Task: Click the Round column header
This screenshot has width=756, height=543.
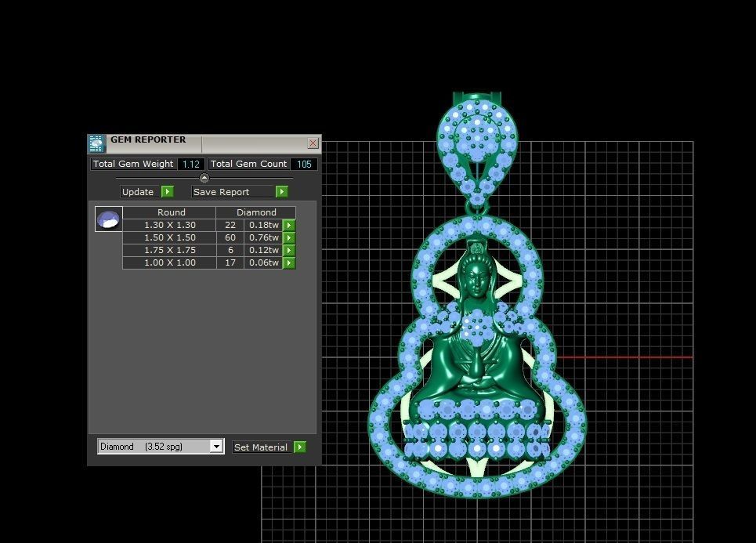Action: pos(170,212)
